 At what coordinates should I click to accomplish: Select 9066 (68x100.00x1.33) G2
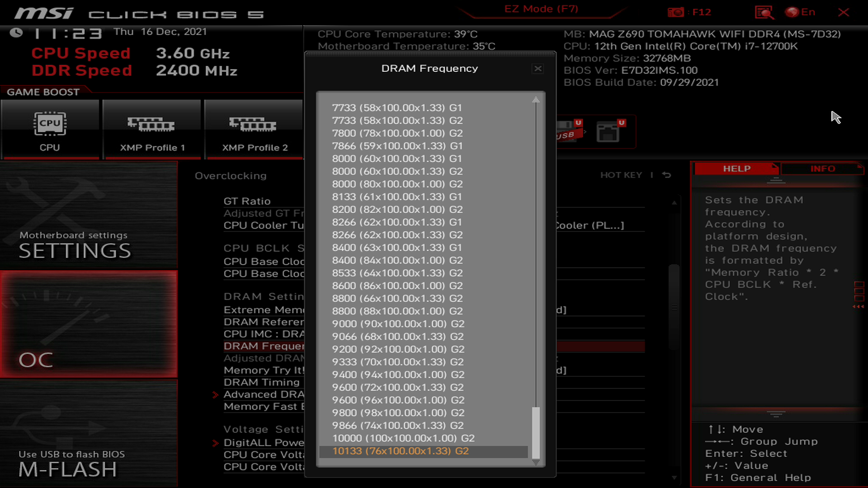(398, 336)
